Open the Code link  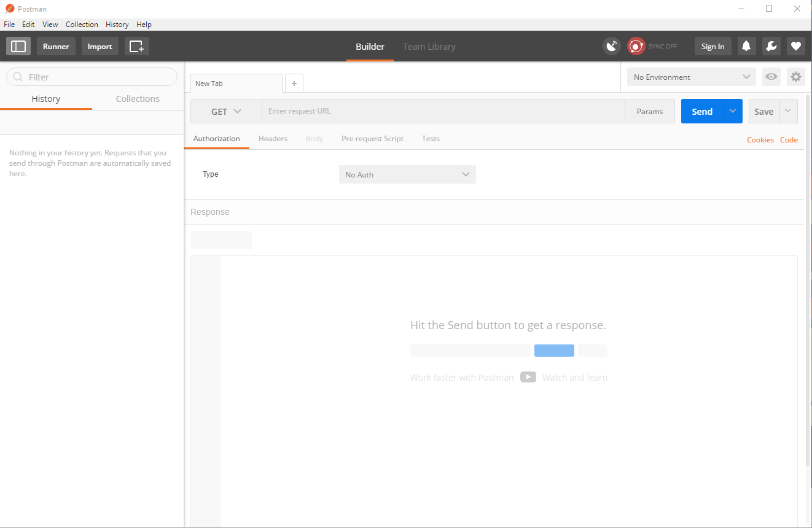(789, 140)
